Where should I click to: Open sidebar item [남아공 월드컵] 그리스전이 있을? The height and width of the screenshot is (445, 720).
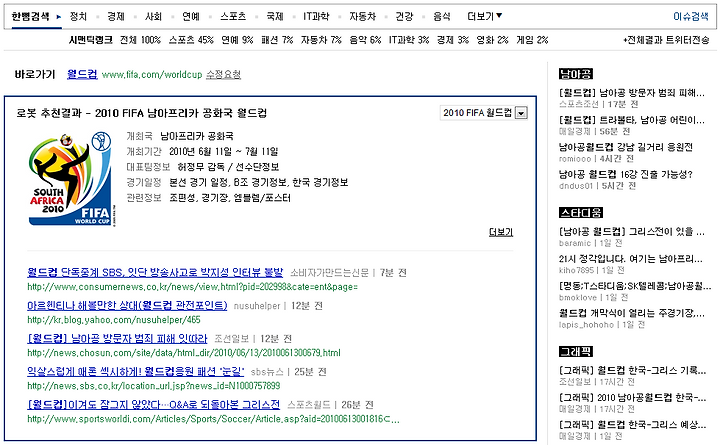(x=631, y=231)
